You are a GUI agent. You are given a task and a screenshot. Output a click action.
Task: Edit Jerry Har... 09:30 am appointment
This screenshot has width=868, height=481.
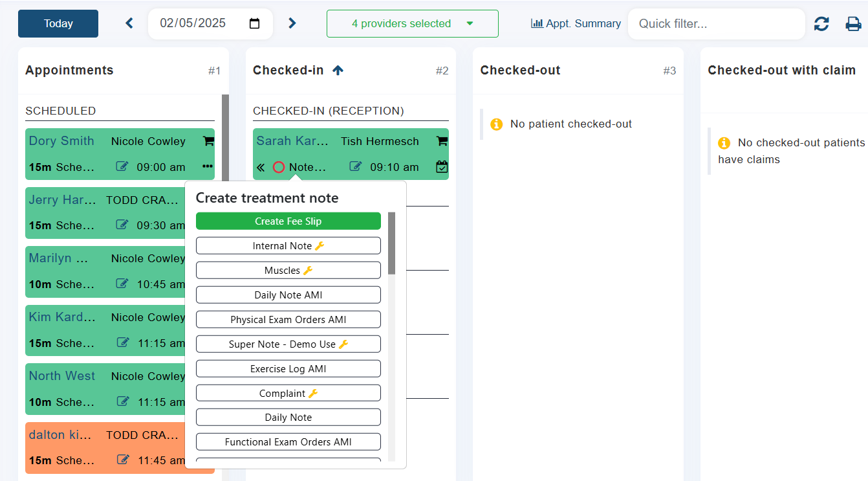[122, 225]
